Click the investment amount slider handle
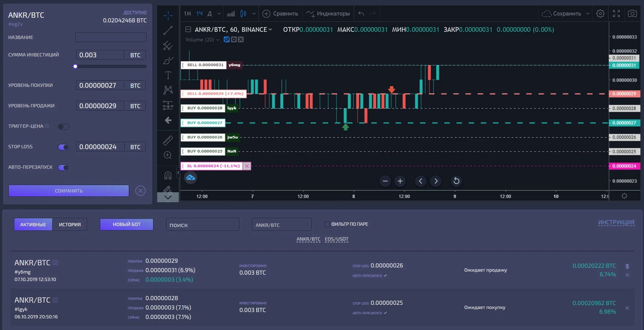The width and height of the screenshot is (644, 330). 75,66
